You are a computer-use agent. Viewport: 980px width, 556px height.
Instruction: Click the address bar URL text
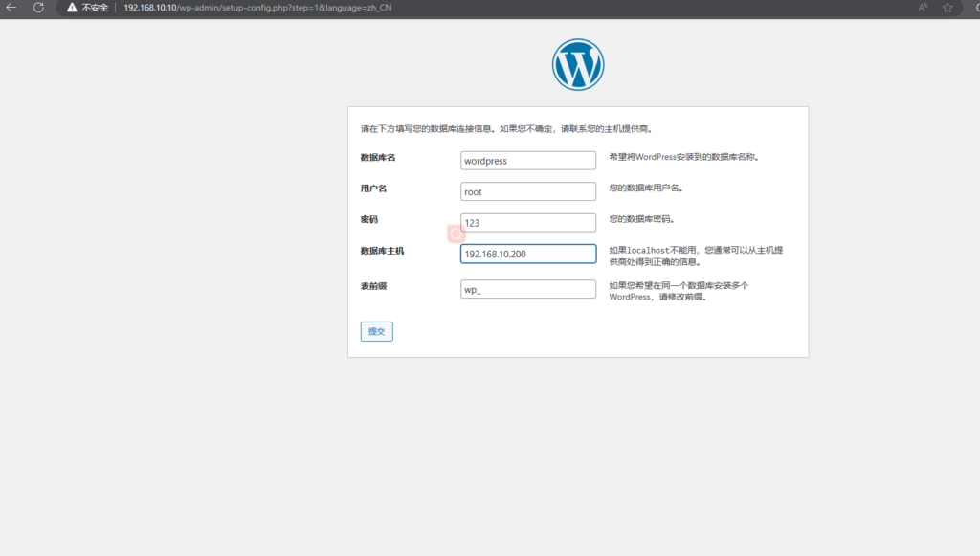[257, 8]
